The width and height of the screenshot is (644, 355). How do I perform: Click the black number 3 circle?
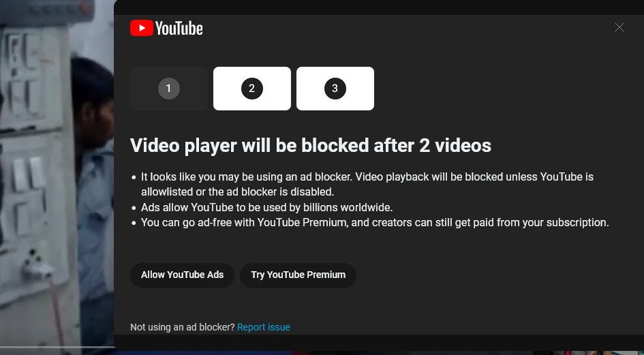pyautogui.click(x=335, y=89)
